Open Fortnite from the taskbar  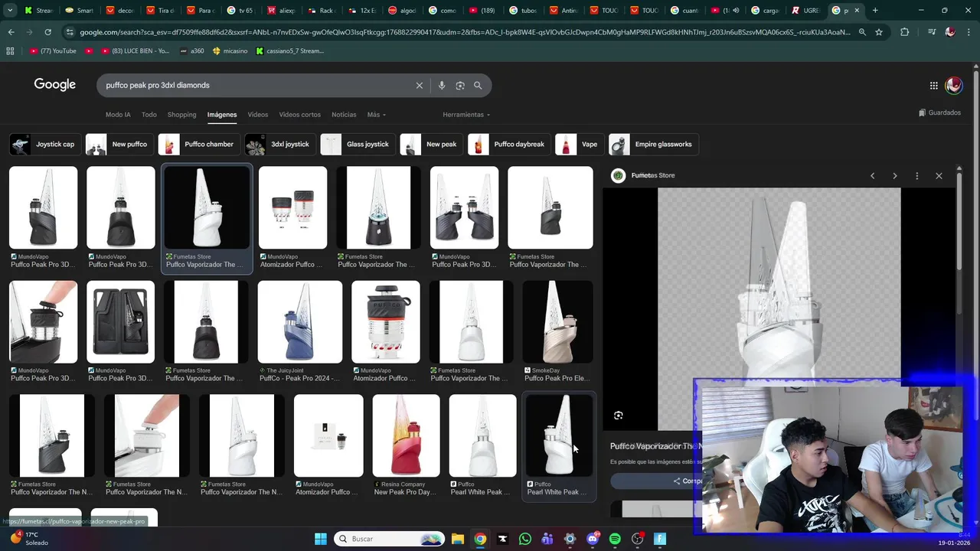click(660, 539)
